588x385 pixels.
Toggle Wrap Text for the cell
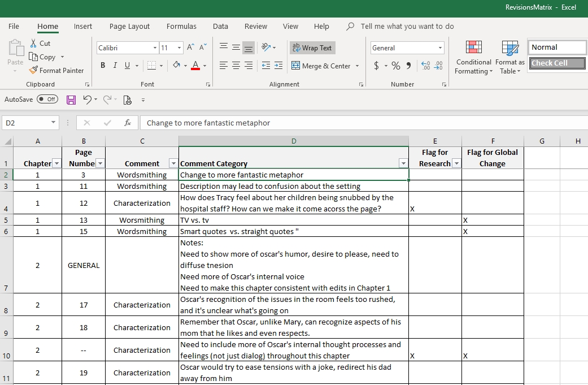[312, 48]
